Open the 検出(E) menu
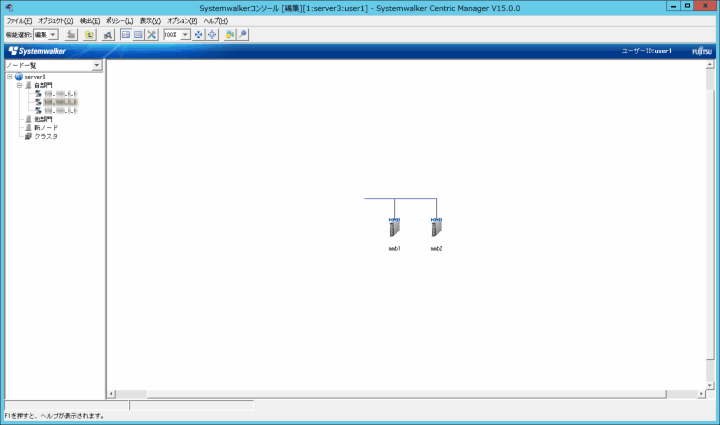 coord(90,21)
